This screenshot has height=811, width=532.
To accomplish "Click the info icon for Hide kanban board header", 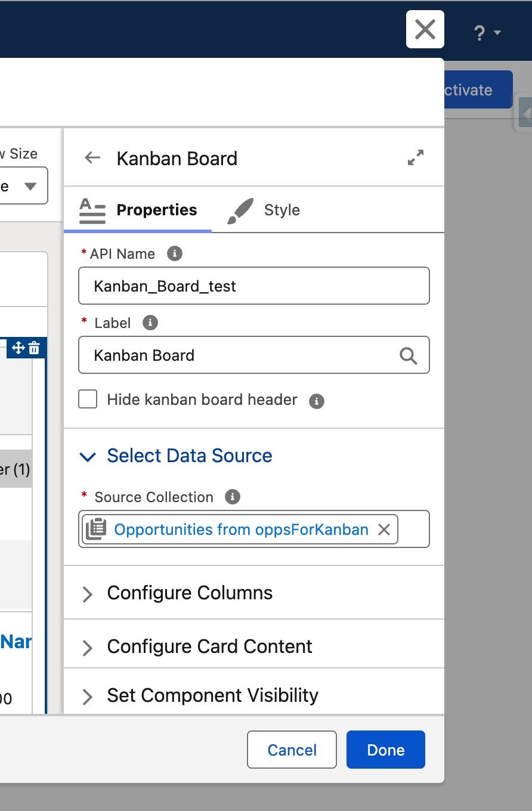I will pos(317,401).
